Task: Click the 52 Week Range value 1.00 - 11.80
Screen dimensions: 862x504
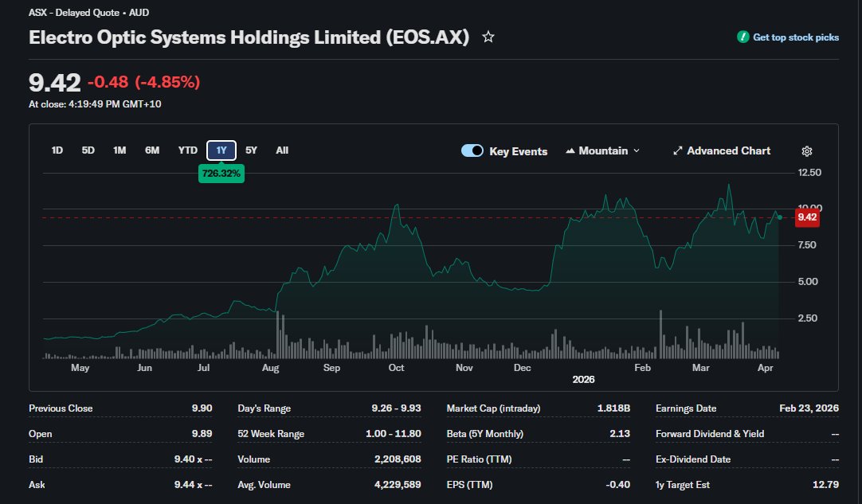Action: (x=393, y=434)
